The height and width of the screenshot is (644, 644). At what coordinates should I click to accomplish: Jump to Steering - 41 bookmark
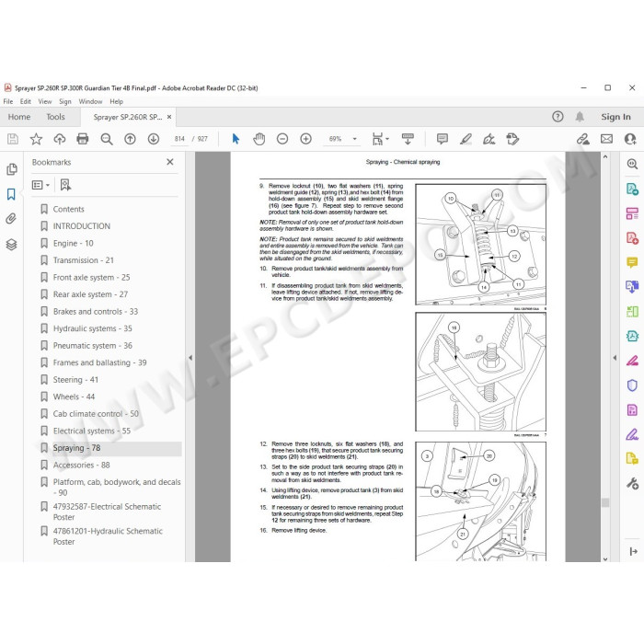[75, 380]
